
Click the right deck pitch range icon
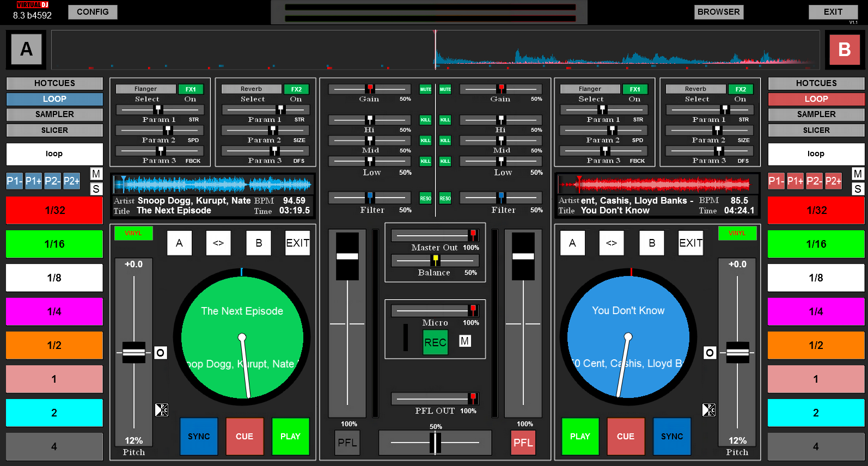(708, 410)
